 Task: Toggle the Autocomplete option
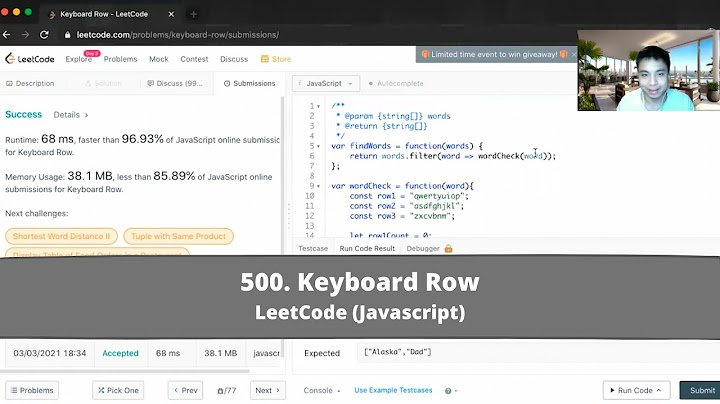(396, 84)
